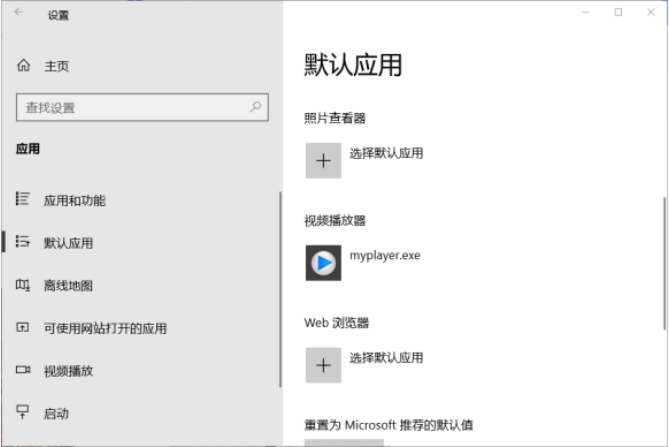Minimize the Settings window
This screenshot has width=669, height=447.
pyautogui.click(x=586, y=12)
